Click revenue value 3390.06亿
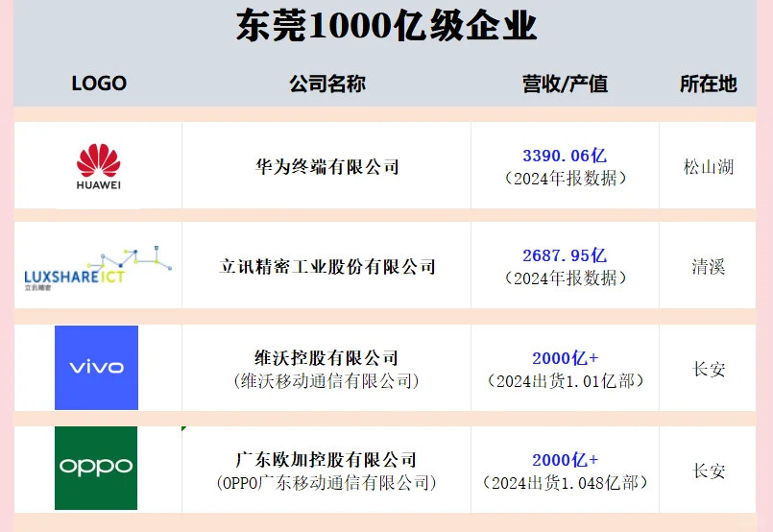This screenshot has height=532, width=773. [x=565, y=156]
